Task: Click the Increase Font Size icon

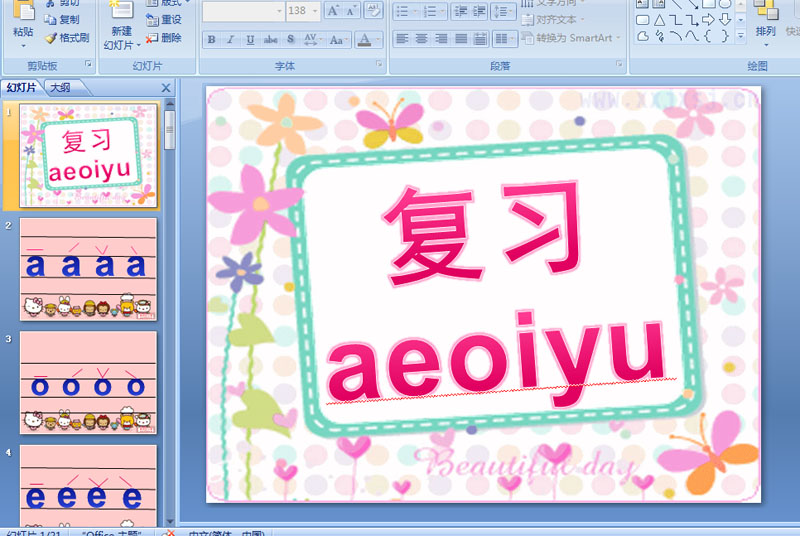Action: coord(334,11)
